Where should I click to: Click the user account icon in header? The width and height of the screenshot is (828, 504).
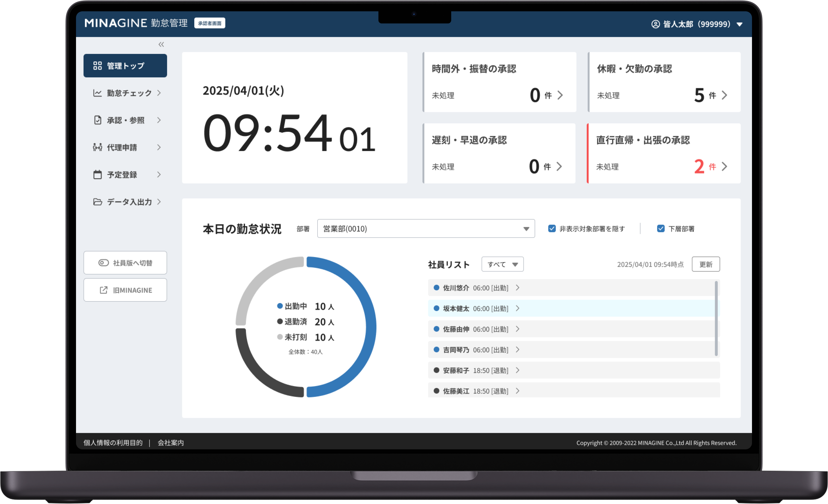[655, 24]
